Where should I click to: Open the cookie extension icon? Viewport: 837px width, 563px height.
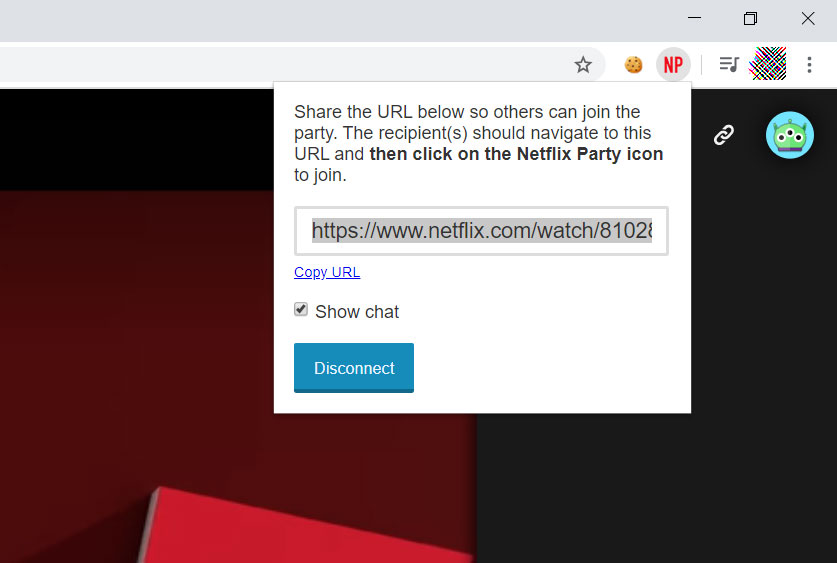[x=634, y=65]
